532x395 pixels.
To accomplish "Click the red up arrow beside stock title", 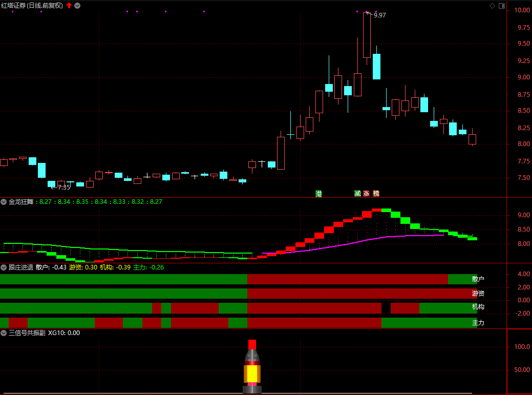I will (69, 6).
